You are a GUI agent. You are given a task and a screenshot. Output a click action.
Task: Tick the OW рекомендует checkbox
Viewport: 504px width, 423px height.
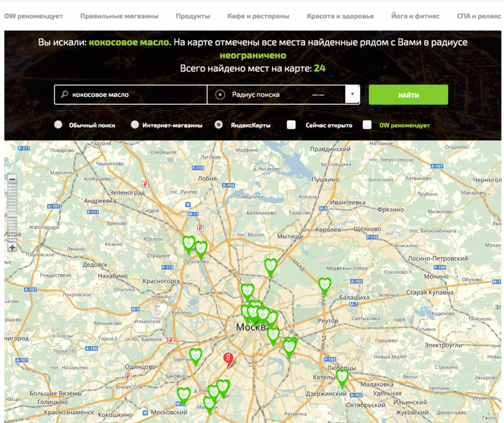(367, 125)
